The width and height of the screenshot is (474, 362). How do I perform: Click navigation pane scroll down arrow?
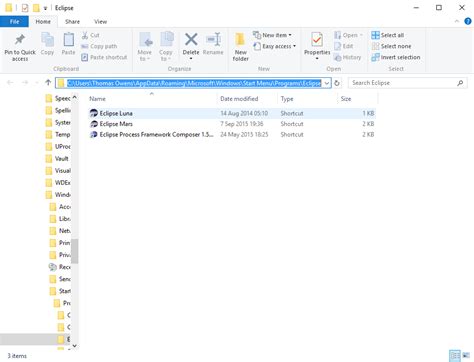[x=75, y=346]
